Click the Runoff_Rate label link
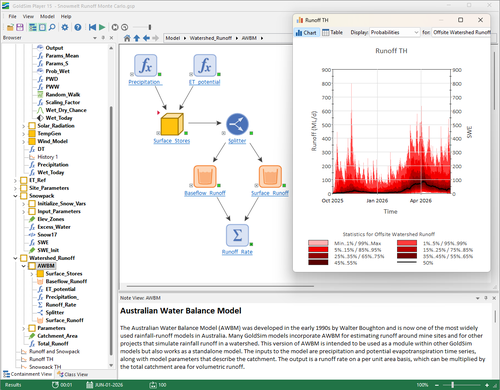 point(237,252)
